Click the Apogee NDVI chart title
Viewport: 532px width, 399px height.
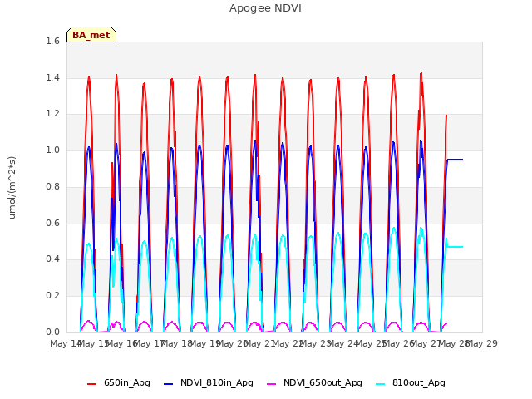(x=265, y=8)
